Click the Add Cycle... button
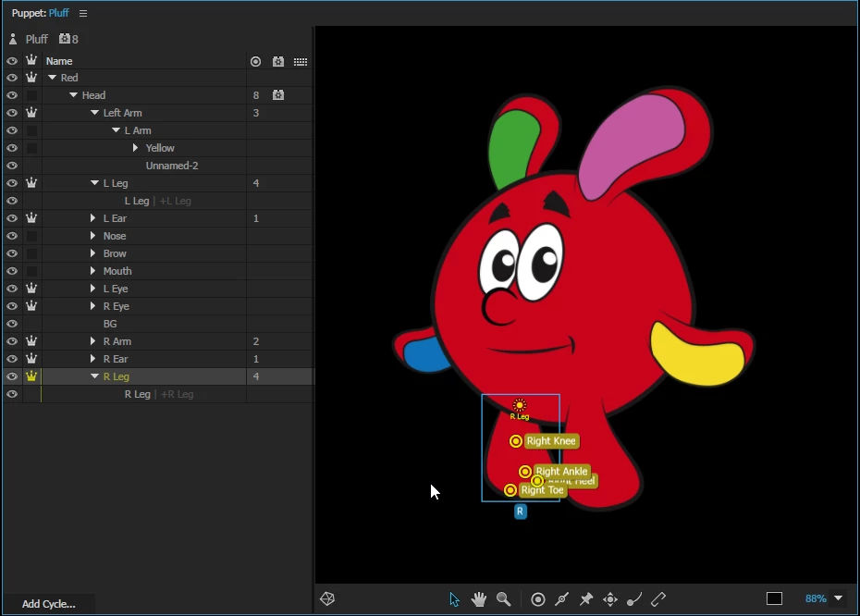This screenshot has width=860, height=616. (x=49, y=604)
